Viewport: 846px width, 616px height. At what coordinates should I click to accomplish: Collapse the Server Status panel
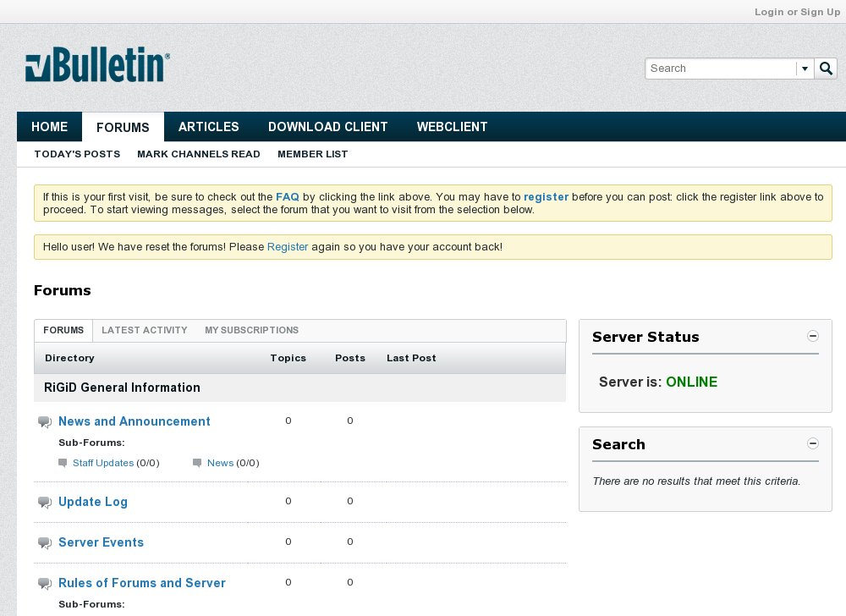pos(813,336)
